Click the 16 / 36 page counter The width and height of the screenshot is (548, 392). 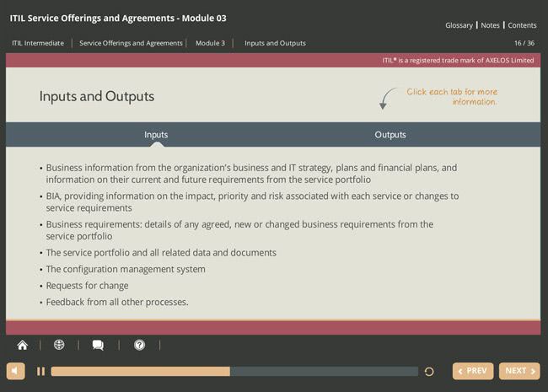[524, 43]
